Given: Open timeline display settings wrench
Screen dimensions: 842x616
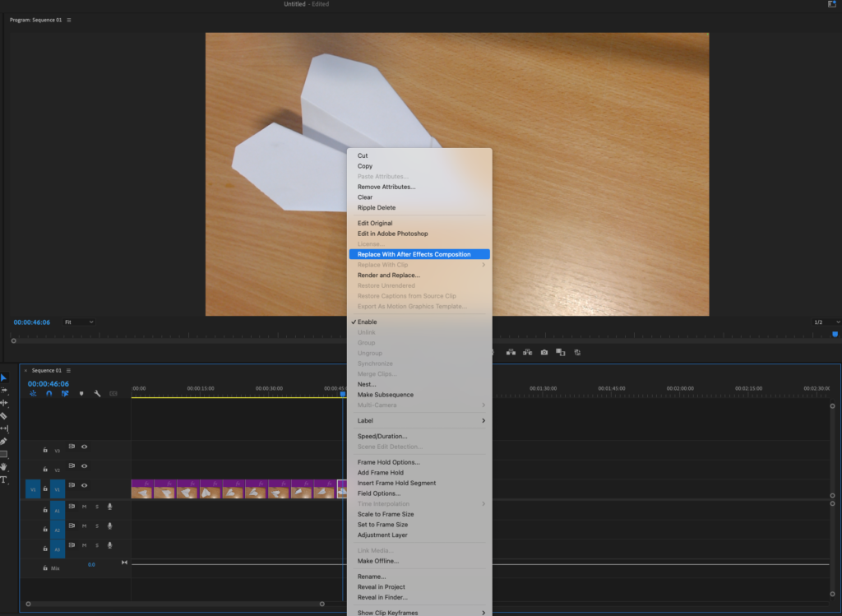Looking at the screenshot, I should click(97, 394).
